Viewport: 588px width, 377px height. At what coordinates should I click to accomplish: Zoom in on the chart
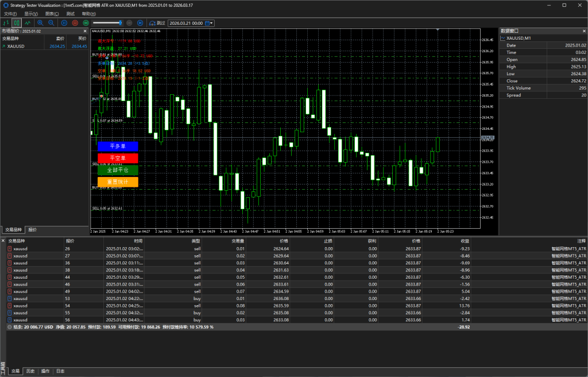point(40,23)
